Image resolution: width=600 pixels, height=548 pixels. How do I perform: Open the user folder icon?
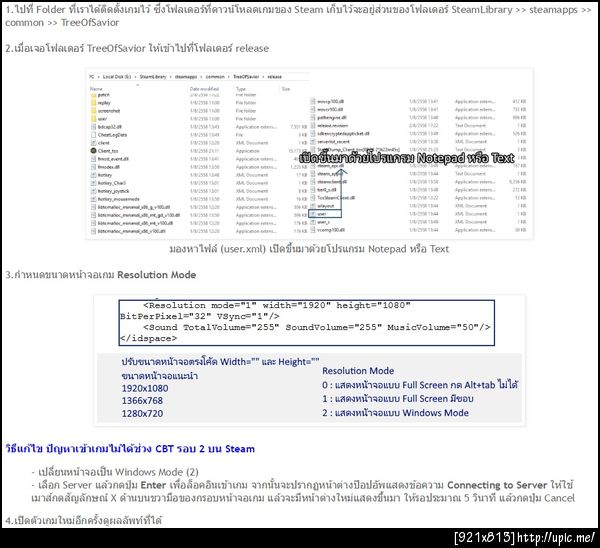[93, 119]
